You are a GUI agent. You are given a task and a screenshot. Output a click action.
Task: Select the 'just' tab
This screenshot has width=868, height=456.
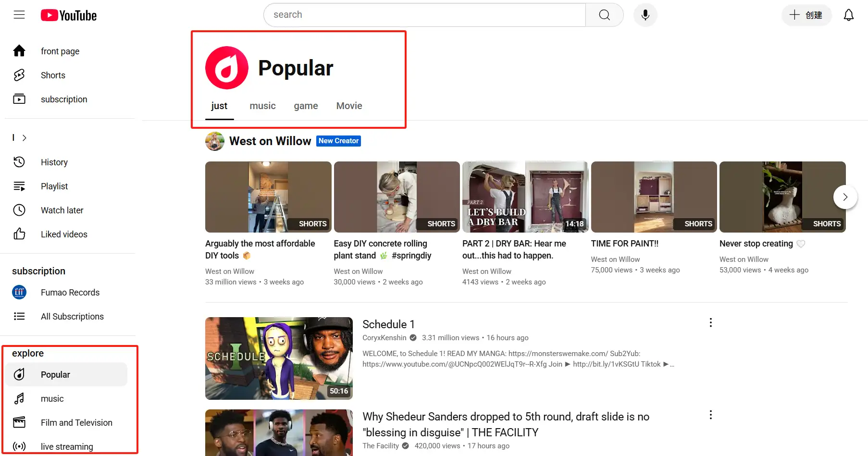219,106
